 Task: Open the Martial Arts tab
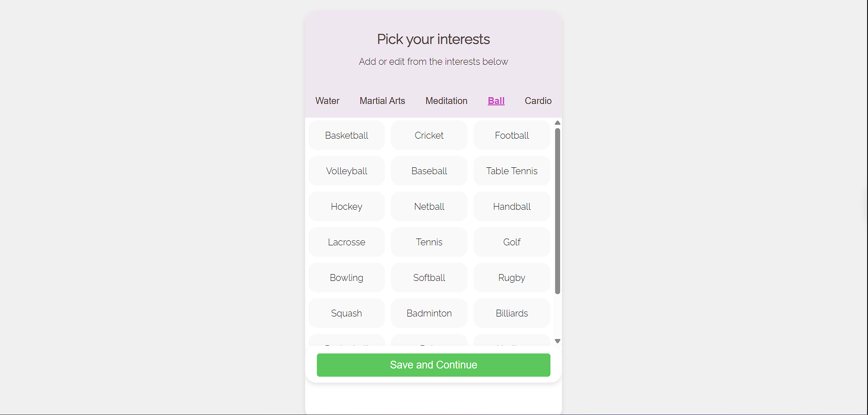(x=382, y=101)
